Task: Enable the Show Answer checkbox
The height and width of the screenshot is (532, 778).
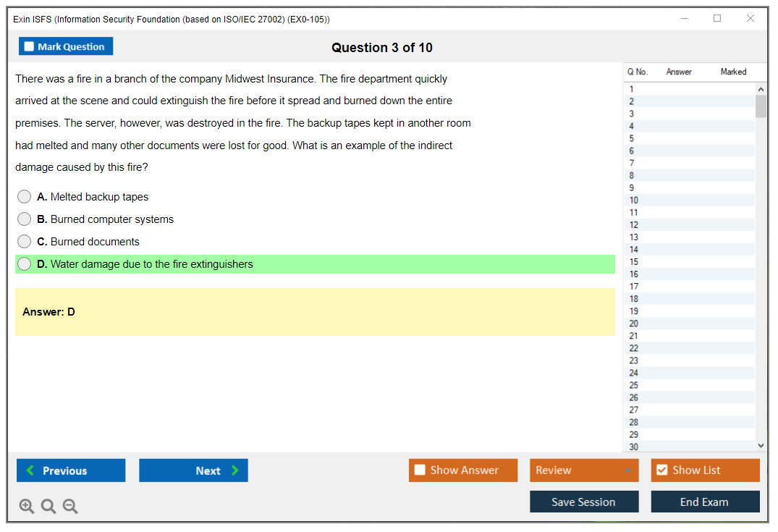Action: coord(420,470)
